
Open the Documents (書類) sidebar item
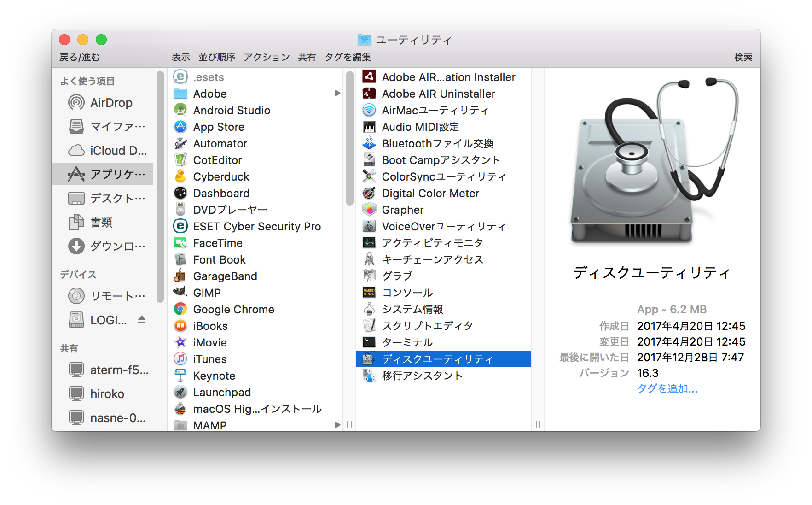[x=102, y=222]
